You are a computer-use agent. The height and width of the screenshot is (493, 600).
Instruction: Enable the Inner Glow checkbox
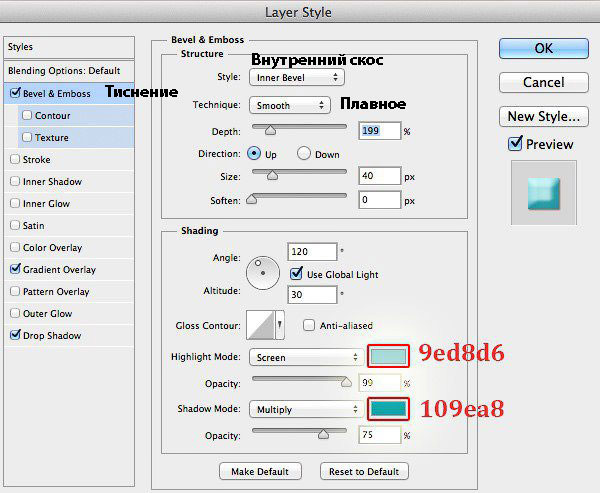pyautogui.click(x=15, y=203)
